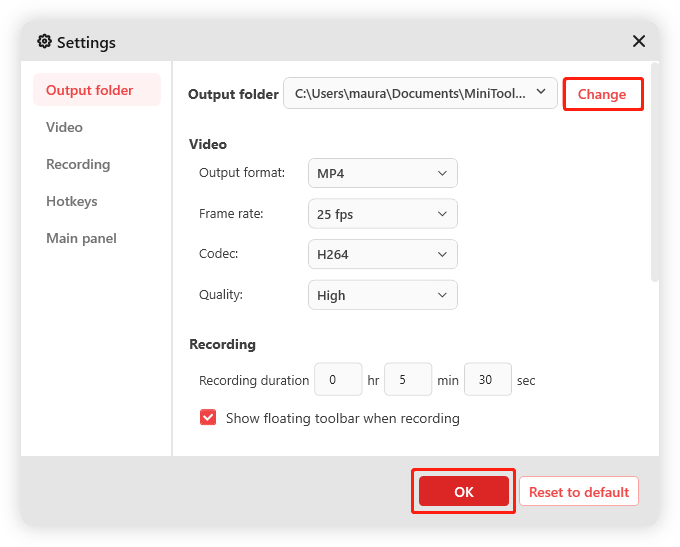This screenshot has width=680, height=547.
Task: Click the vertical scrollbar in settings pane
Action: point(655,170)
